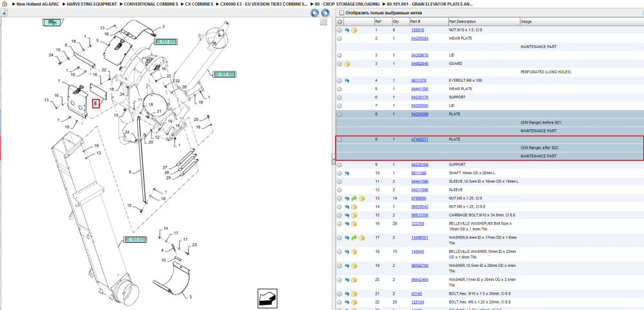Viewport: 644px width, 310px height.
Task: Open part number 84200084 link
Action: click(420, 38)
